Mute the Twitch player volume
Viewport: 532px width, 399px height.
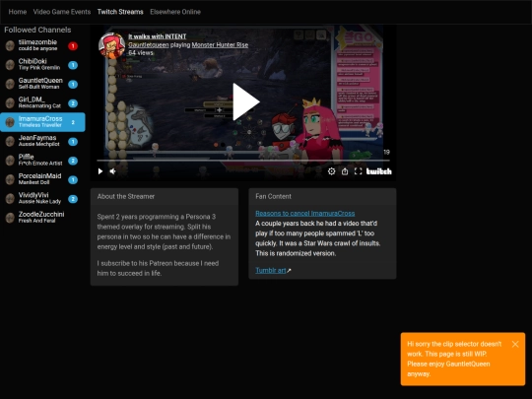pos(113,171)
